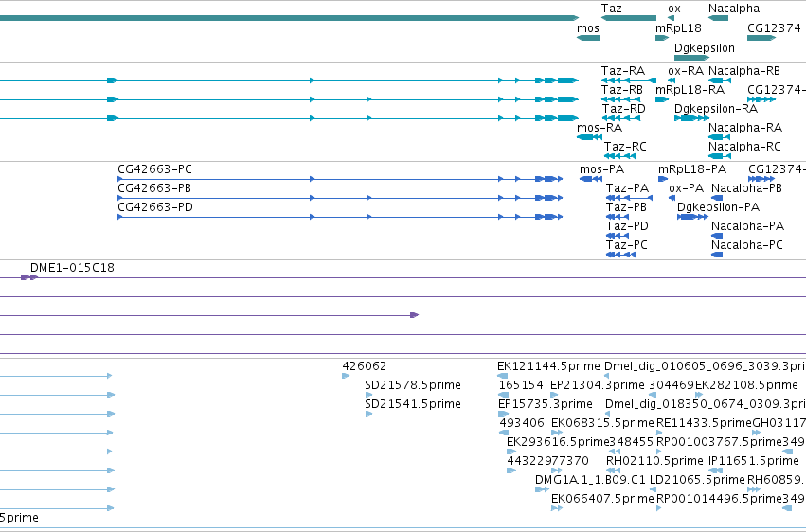Screen dimensions: 806x532
Task: Select EST RP001014496.5prime
Action: click(x=719, y=500)
